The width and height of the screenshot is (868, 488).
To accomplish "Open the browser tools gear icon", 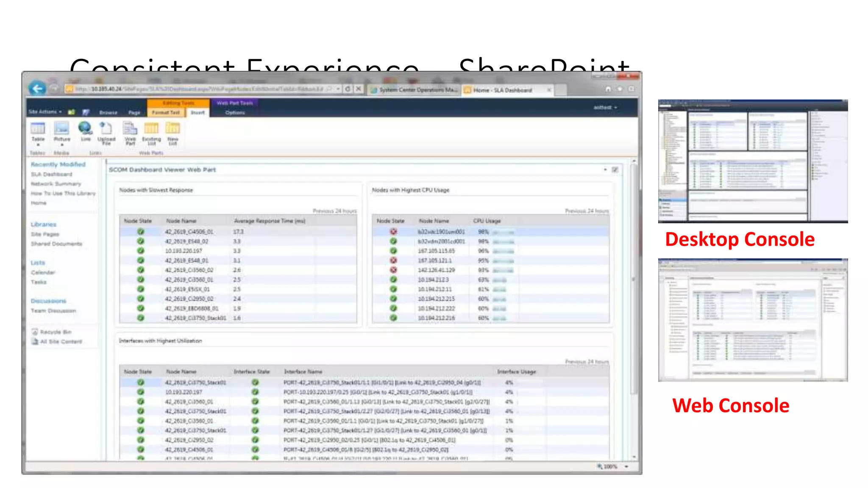I will pos(632,89).
